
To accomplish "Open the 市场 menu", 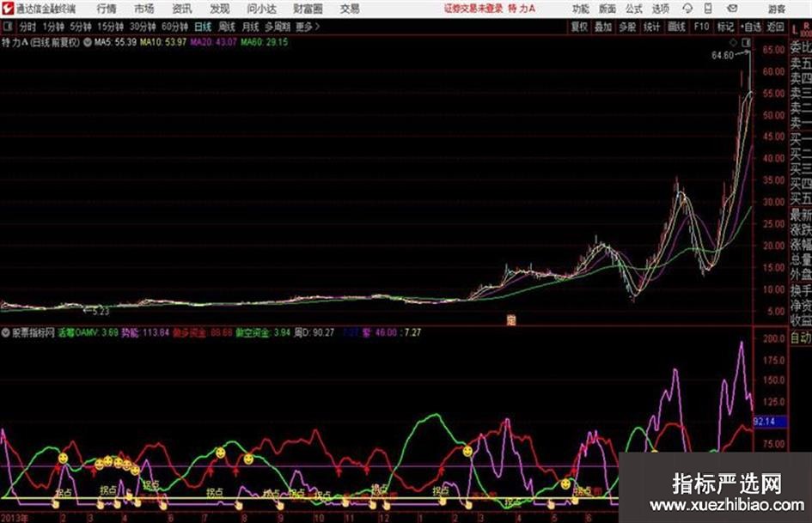I will pos(144,9).
